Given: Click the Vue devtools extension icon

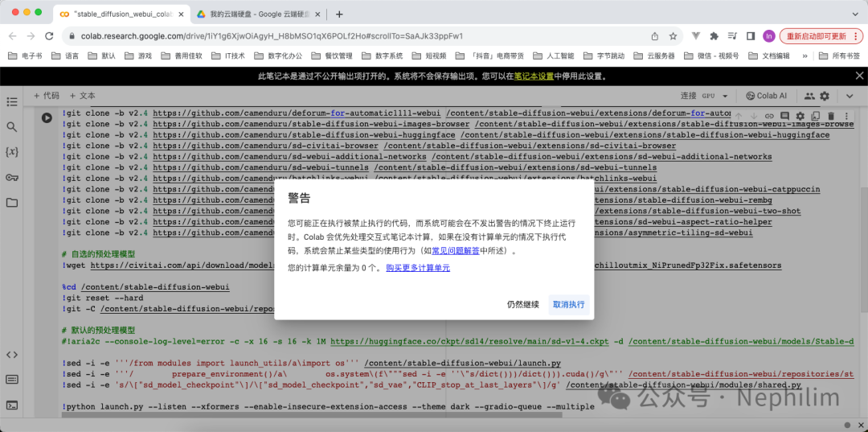Looking at the screenshot, I should (x=696, y=36).
